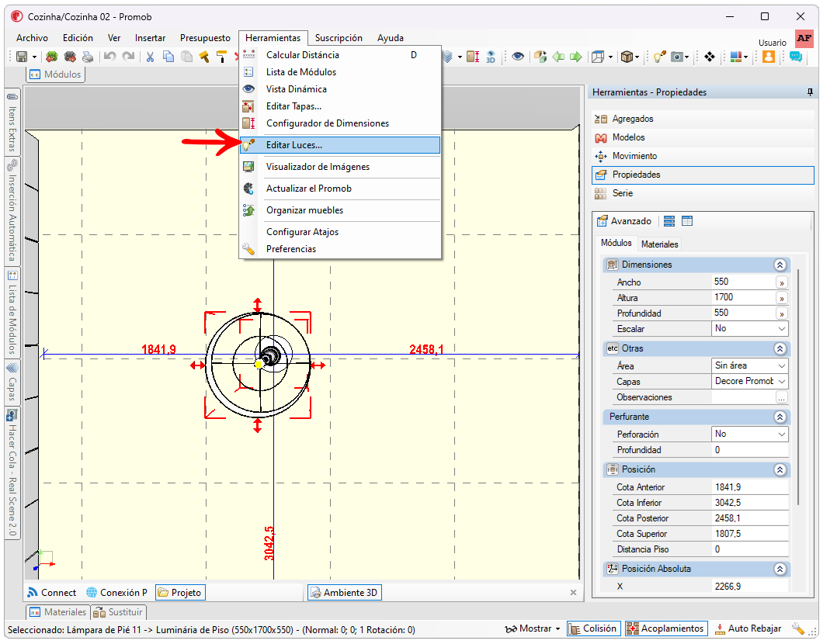This screenshot has height=644, width=823.
Task: Click the four-diamond move icon
Action: click(710, 56)
